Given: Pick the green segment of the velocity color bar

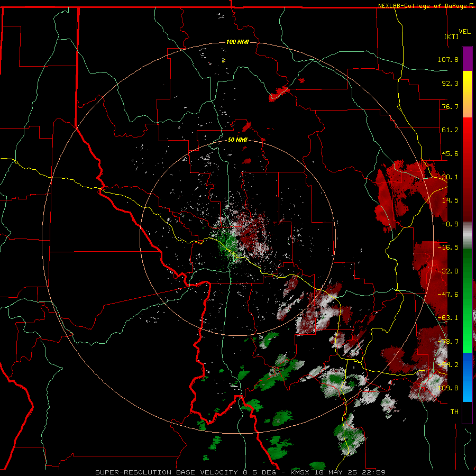Looking at the screenshot, I should click(x=467, y=300).
